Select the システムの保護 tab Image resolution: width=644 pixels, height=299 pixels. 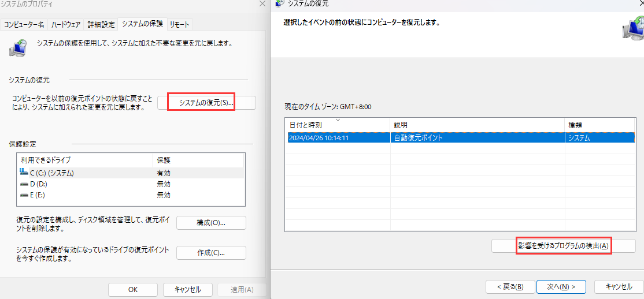tap(142, 24)
